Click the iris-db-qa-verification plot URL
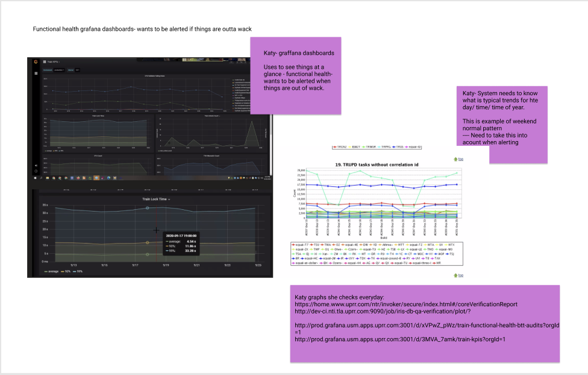This screenshot has height=375, width=588. coord(383,311)
